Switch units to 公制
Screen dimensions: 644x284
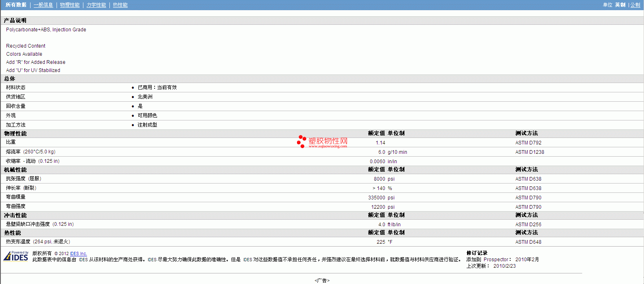pos(635,5)
